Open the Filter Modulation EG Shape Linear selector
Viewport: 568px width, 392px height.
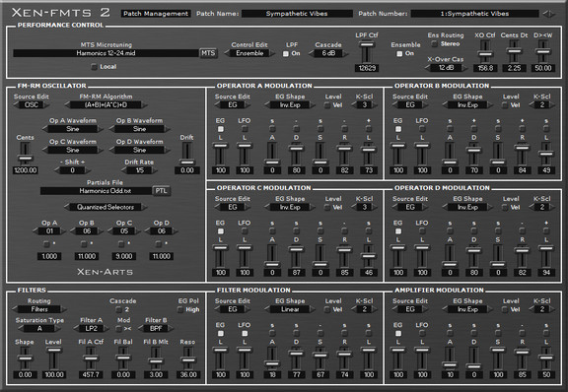point(290,309)
